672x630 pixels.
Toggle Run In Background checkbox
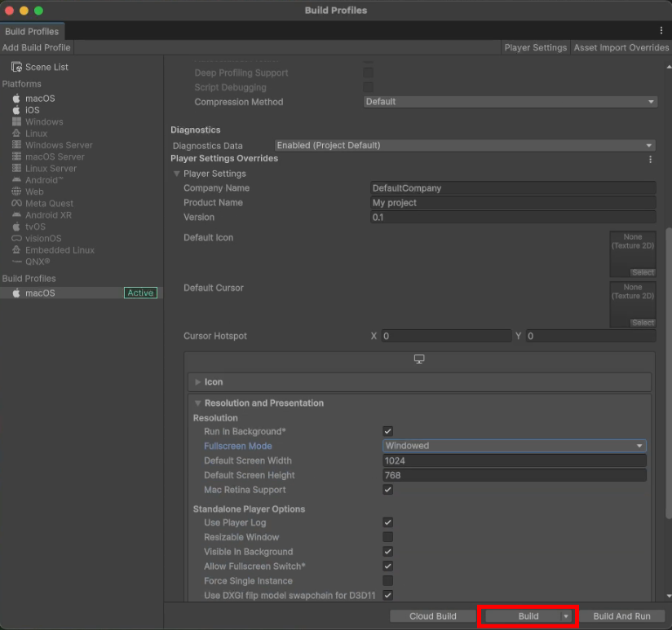pos(388,431)
